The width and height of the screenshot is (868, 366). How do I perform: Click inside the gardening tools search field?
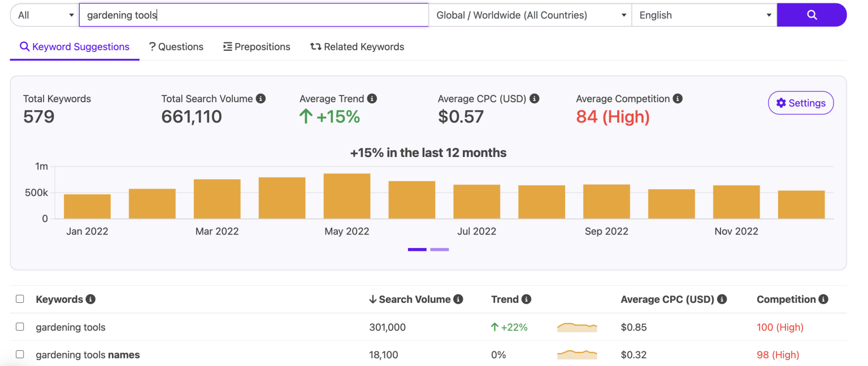253,15
